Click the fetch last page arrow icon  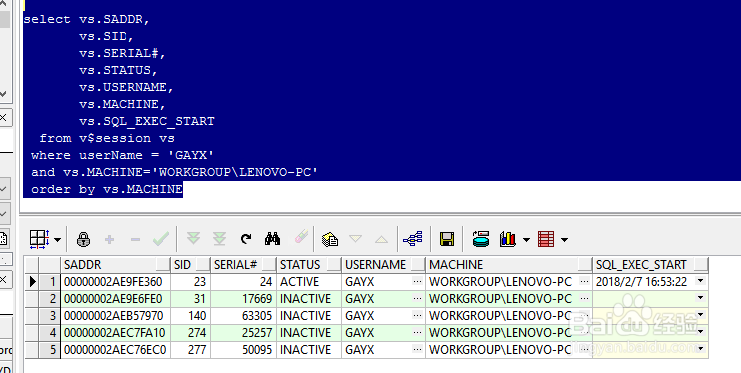[x=219, y=238]
